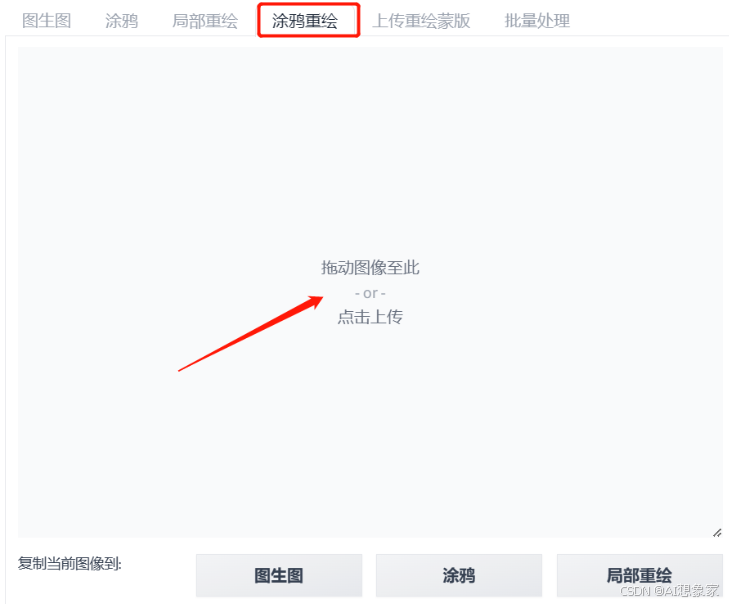Click the 复制当前图像到 label

pos(70,563)
